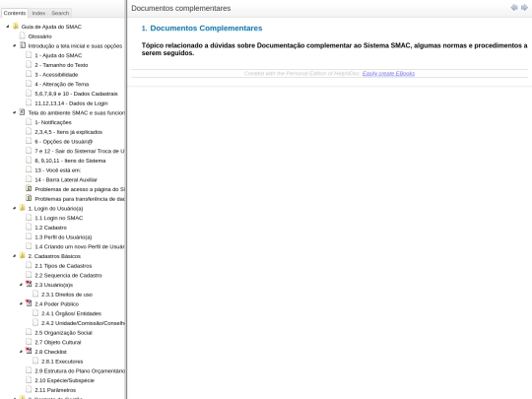Viewport: 532px width, 399px height.
Task: Click page icon beside '1.1 Login no SMAC'
Action: 29,217
